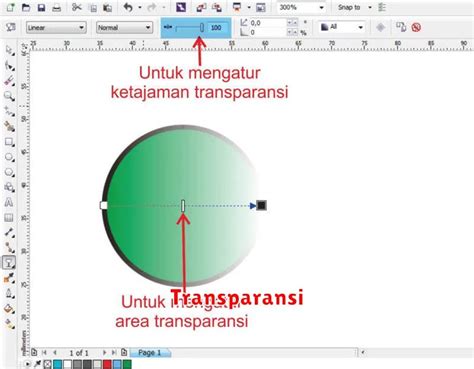474x369 pixels.
Task: Click the Copy icon
Action: 93,8
